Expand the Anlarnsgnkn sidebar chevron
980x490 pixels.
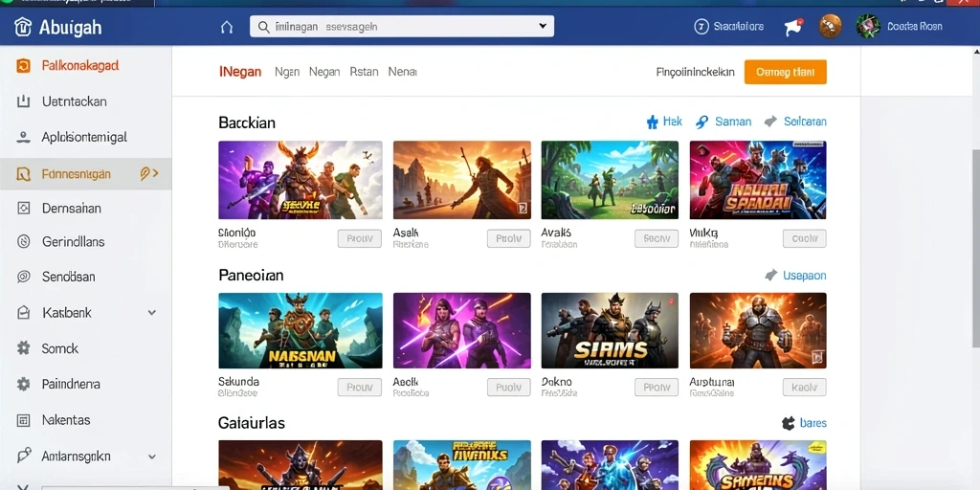151,457
